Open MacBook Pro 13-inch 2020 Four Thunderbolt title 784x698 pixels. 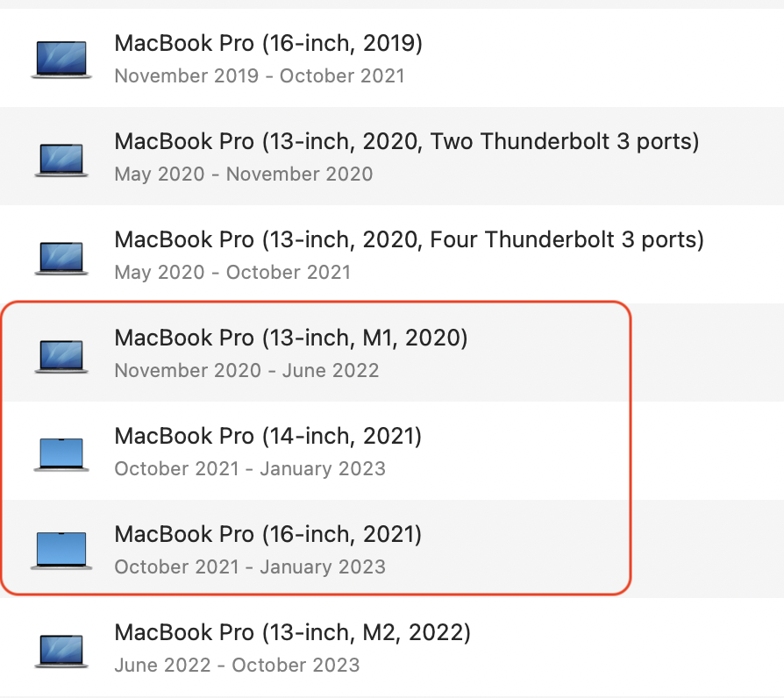(410, 240)
